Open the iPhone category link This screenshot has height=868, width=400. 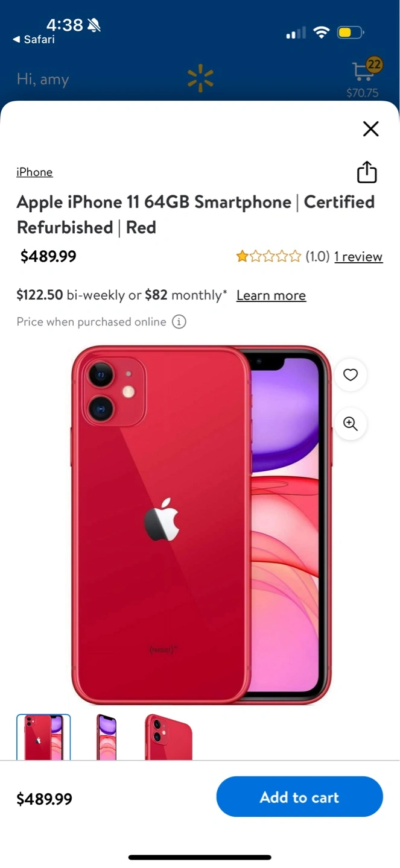point(34,172)
